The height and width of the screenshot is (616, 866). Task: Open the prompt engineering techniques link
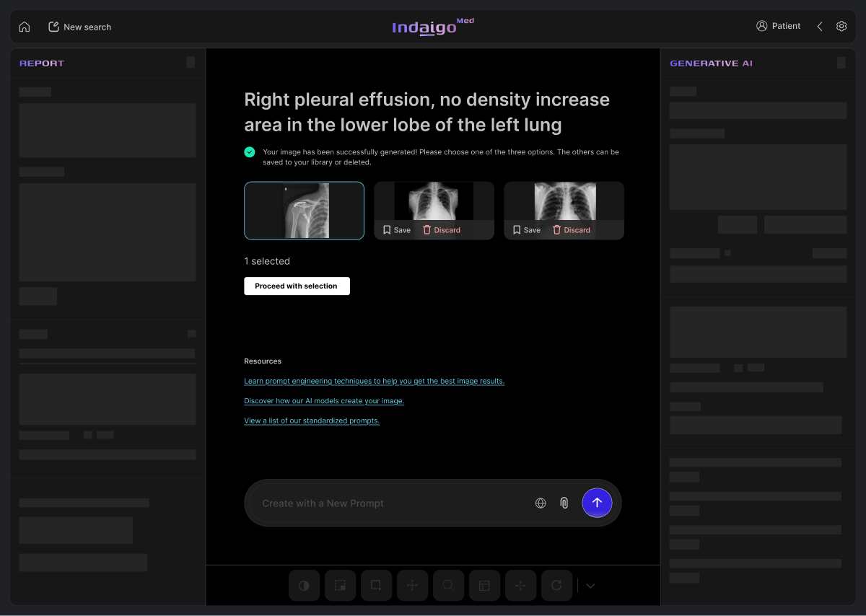coord(374,381)
